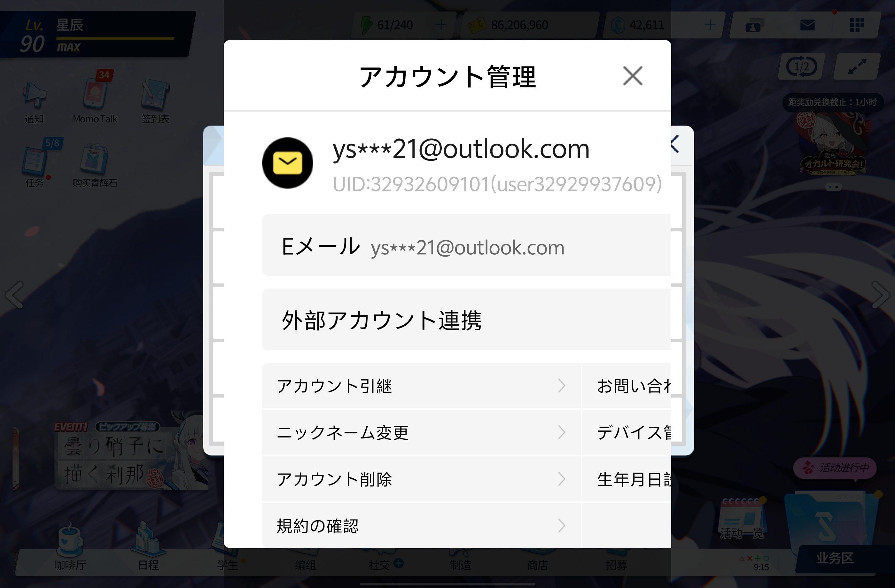
Task: Open 学生 students tab
Action: pos(228,560)
